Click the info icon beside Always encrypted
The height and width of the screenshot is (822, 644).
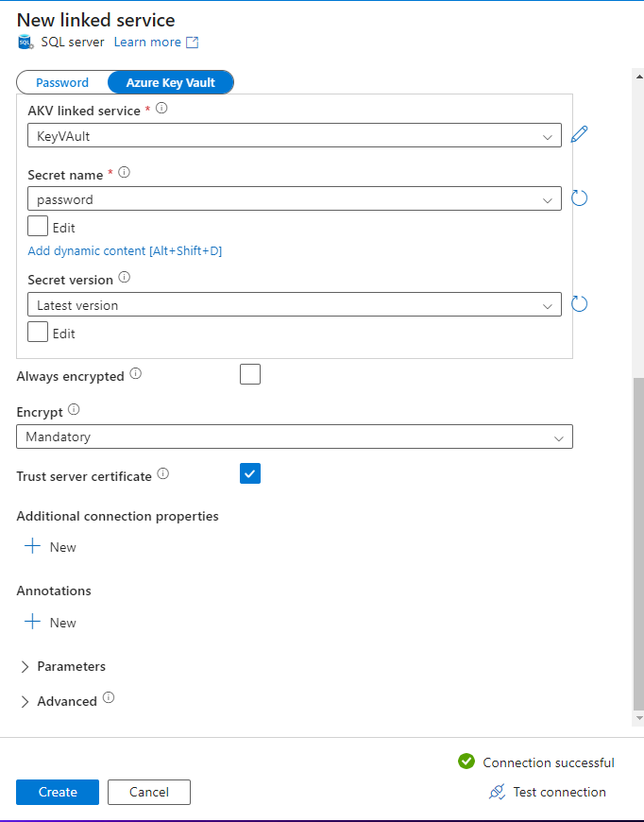point(135,373)
